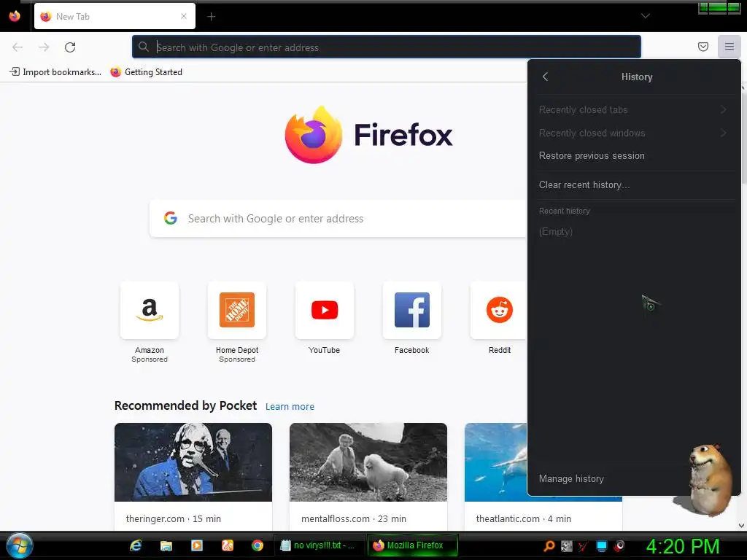Open Windows Explorer folder taskbar icon

click(166, 545)
